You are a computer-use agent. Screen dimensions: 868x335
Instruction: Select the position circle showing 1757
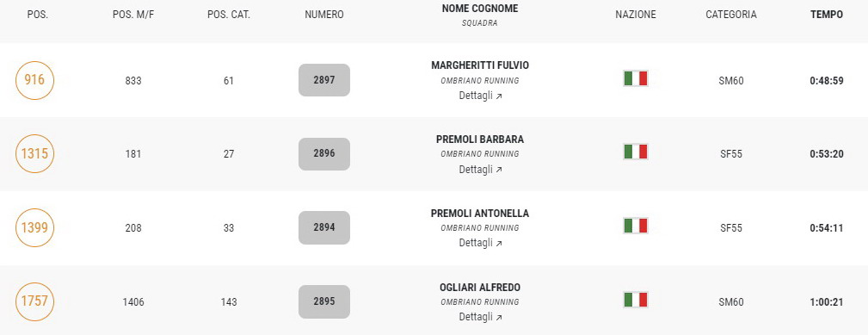point(34,301)
